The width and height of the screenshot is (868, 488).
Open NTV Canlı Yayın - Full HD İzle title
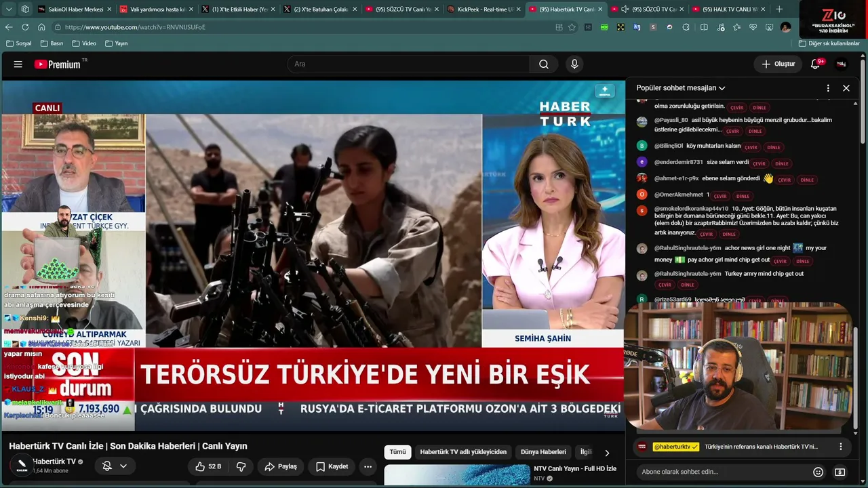[575, 468]
